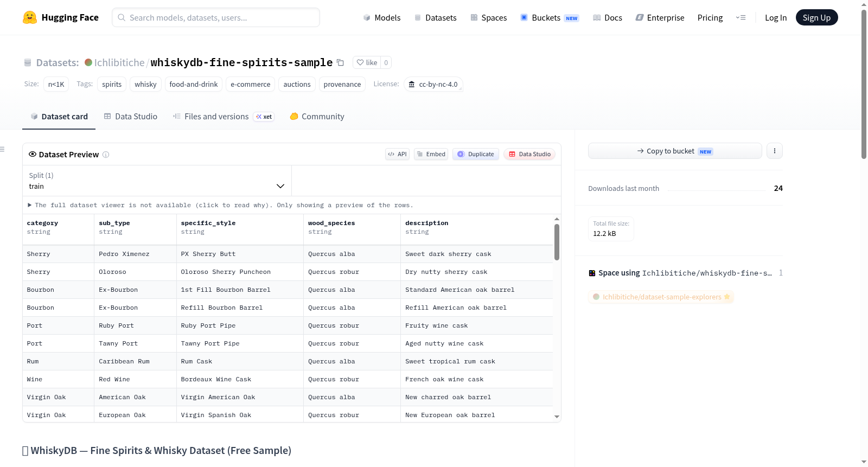Click the 'Dry nutty sherry cask' cell
Image resolution: width=868 pixels, height=467 pixels.
(477, 272)
